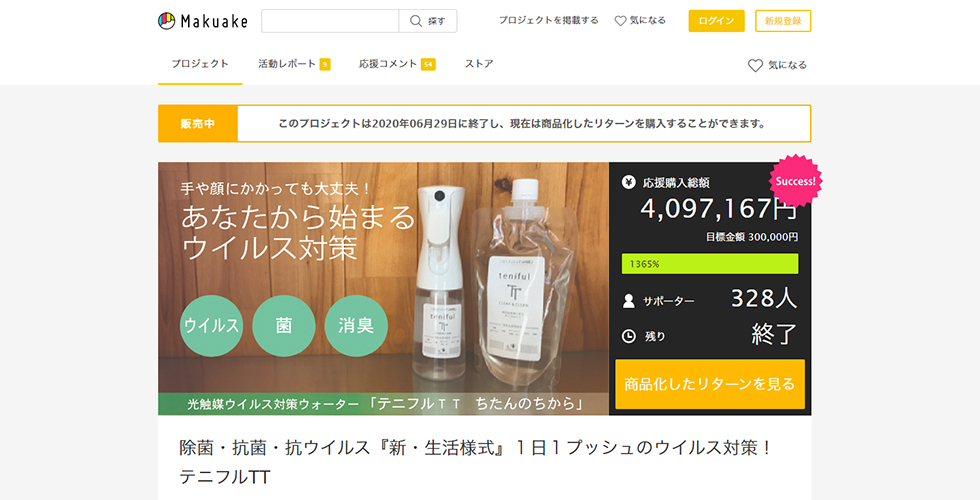980x500 pixels.
Task: Switch to the 活動レポート tab
Action: point(288,64)
